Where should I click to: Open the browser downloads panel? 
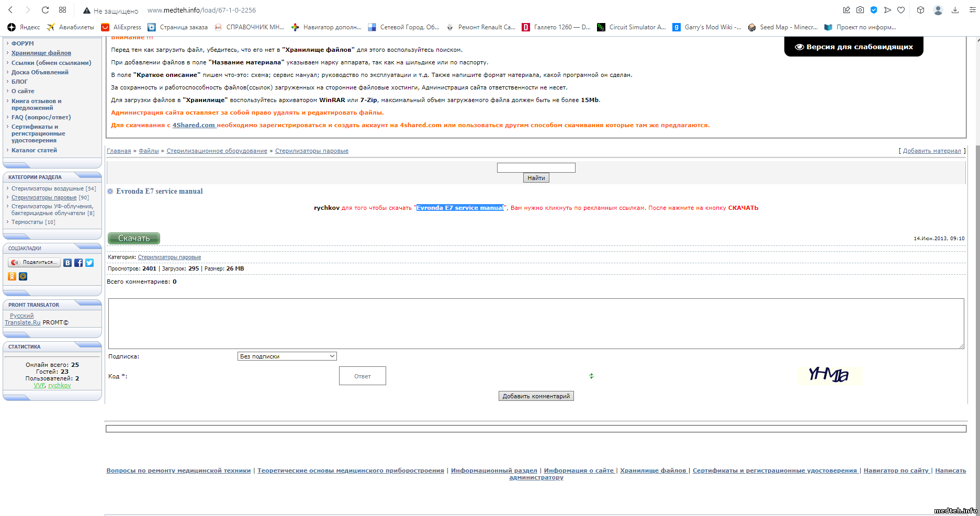point(955,10)
